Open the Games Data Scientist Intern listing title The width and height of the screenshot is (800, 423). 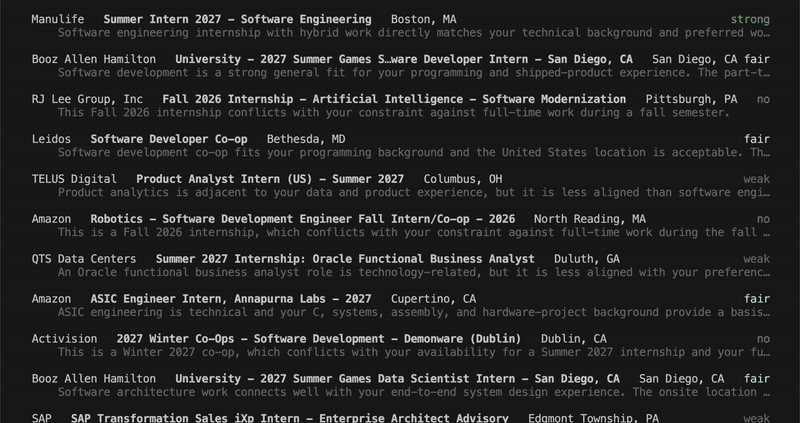[397, 379]
